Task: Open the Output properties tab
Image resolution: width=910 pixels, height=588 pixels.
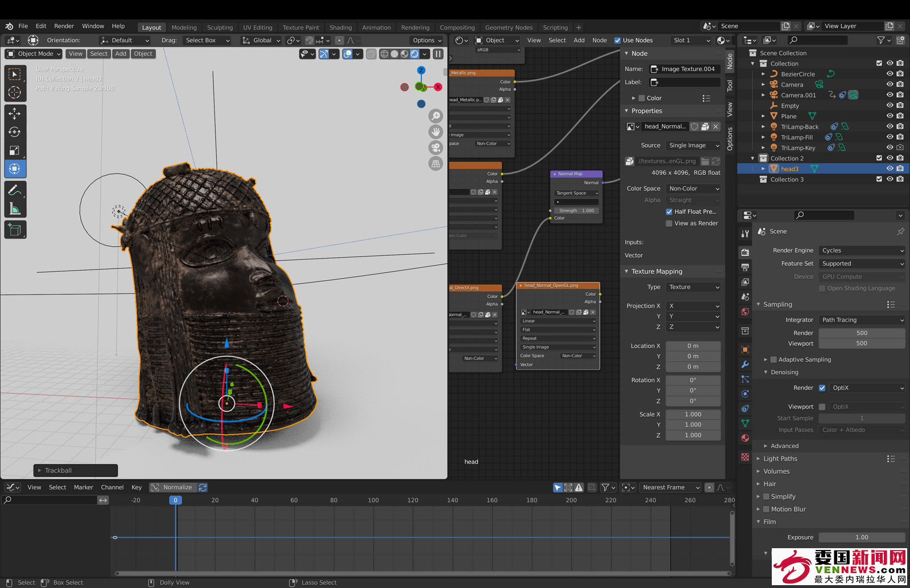Action: (x=745, y=267)
